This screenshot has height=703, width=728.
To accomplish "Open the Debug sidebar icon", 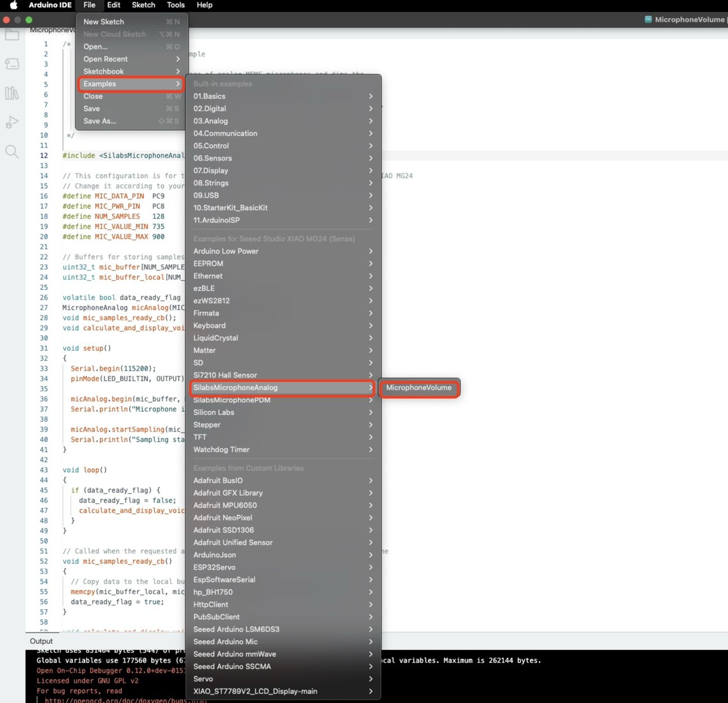I will click(x=12, y=122).
